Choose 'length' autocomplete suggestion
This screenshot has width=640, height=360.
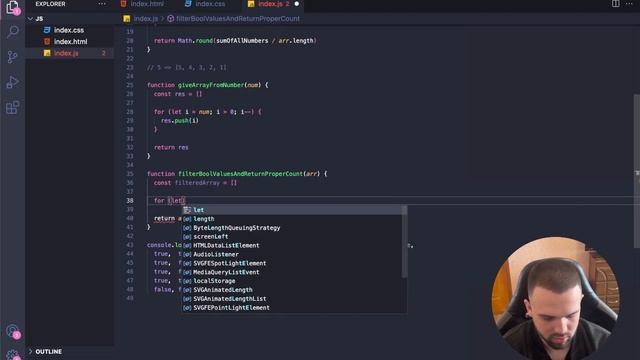click(x=292, y=219)
